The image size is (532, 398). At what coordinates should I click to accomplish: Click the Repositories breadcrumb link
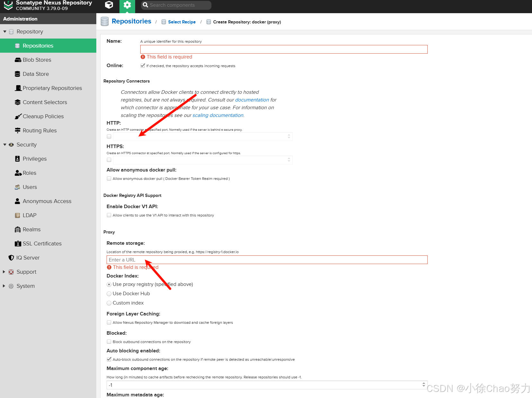[x=131, y=21]
